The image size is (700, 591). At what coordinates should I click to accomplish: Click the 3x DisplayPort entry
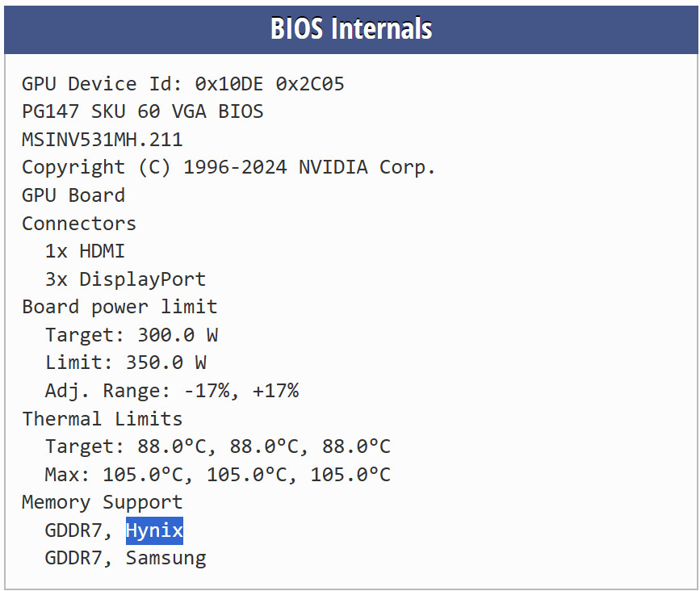tap(125, 279)
